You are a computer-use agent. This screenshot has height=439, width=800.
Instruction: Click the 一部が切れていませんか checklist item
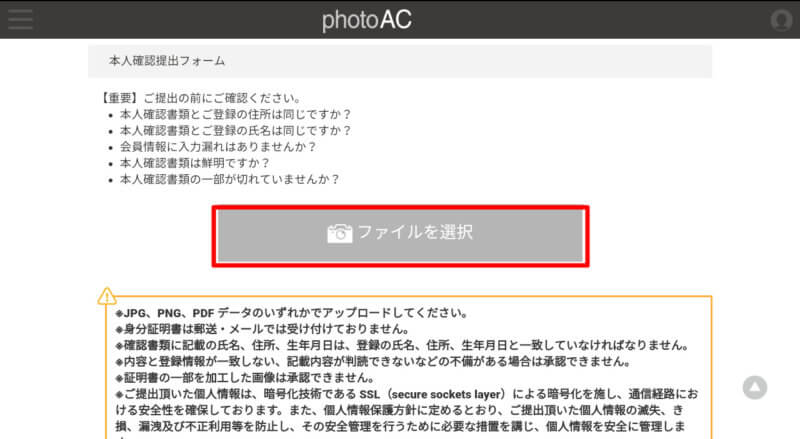[230, 180]
